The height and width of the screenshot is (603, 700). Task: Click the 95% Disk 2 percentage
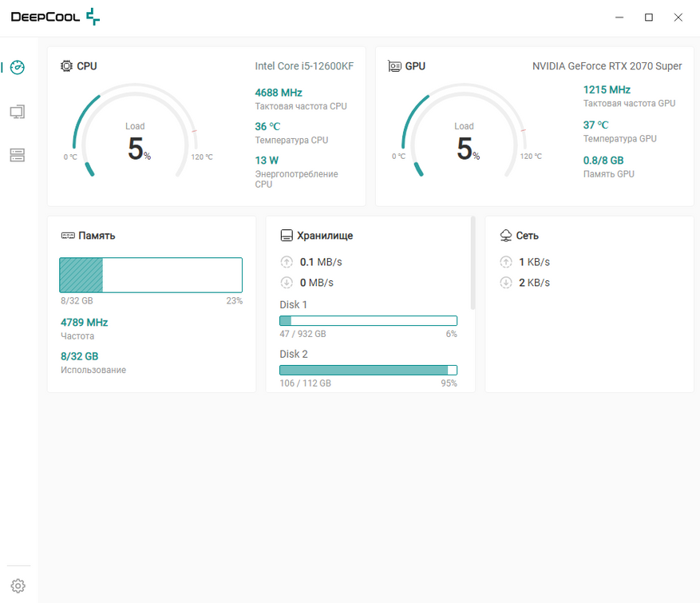(x=449, y=383)
